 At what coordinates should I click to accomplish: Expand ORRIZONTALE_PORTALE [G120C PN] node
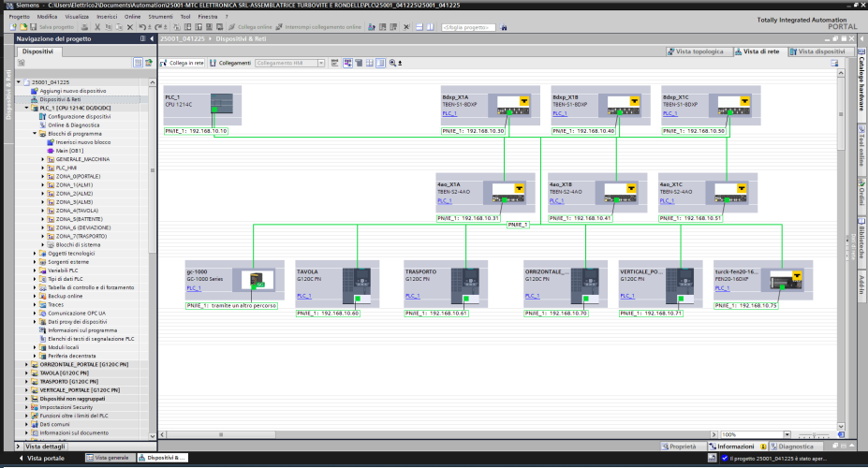click(x=26, y=364)
